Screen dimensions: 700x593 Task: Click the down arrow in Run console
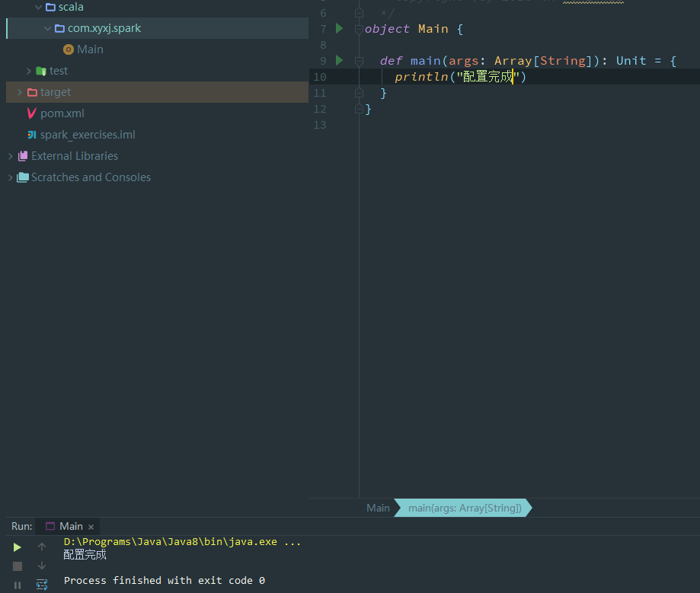pos(42,566)
